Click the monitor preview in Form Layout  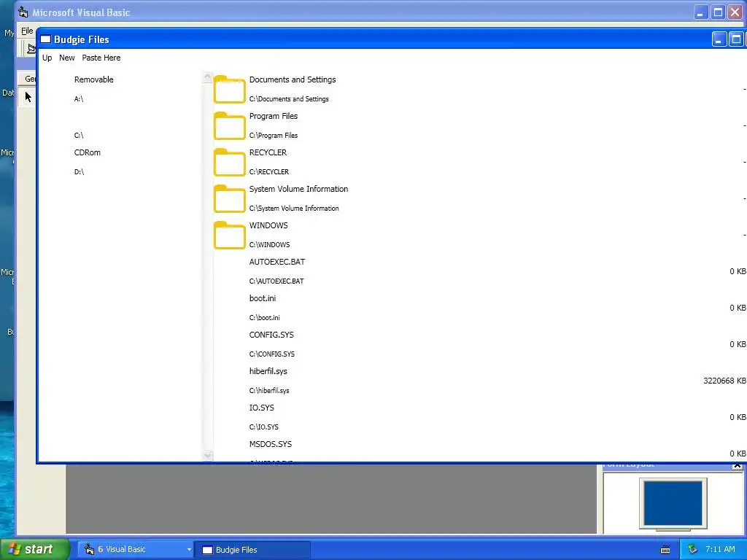pos(673,505)
